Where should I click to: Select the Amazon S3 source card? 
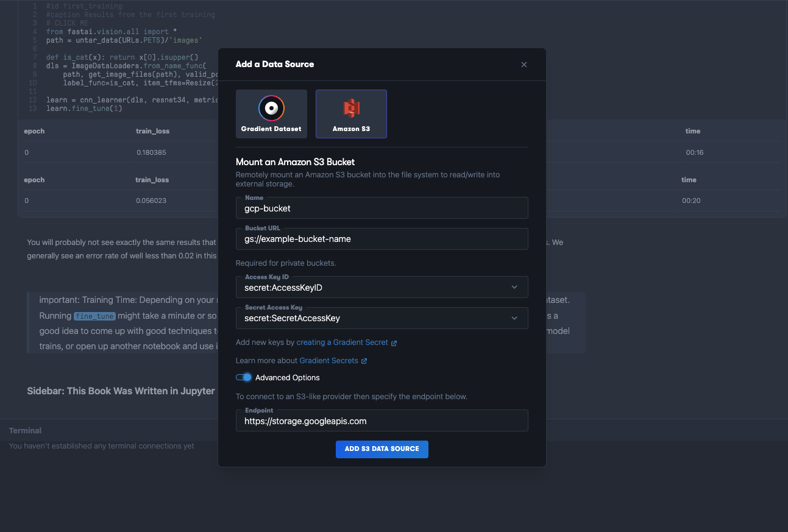pos(351,114)
